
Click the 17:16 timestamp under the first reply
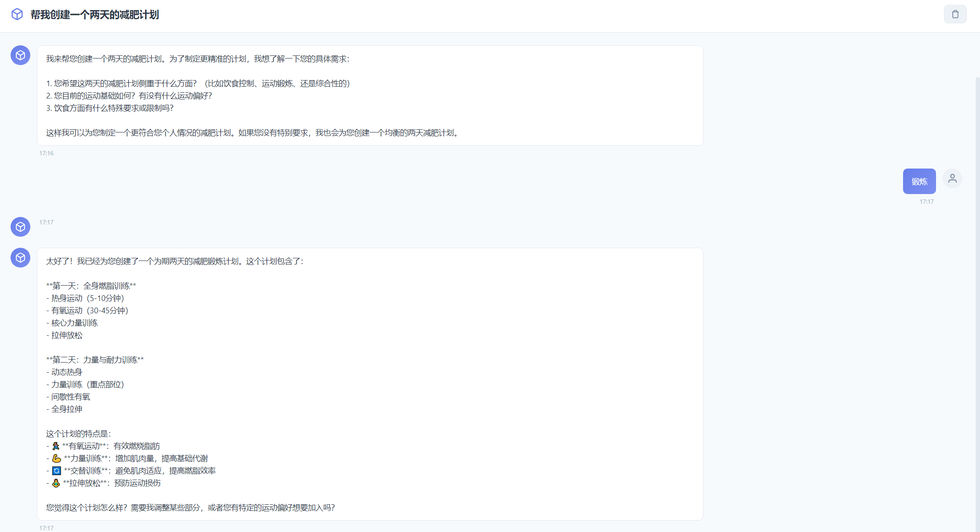[46, 153]
